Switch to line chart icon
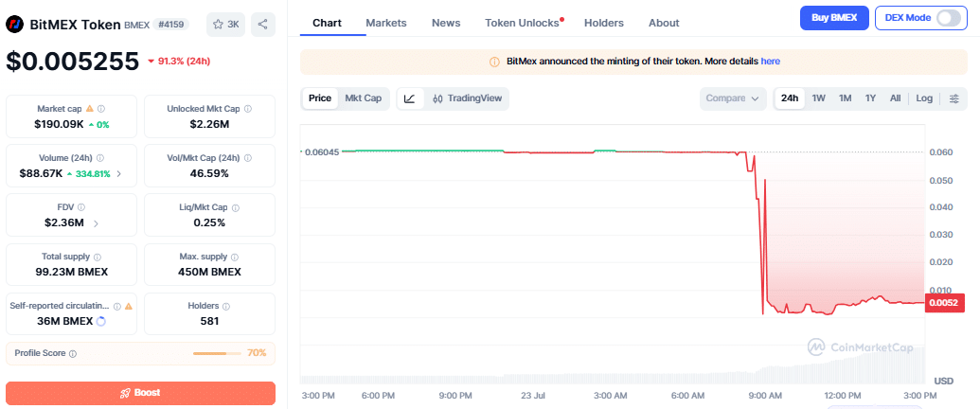This screenshot has height=409, width=980. pos(410,98)
